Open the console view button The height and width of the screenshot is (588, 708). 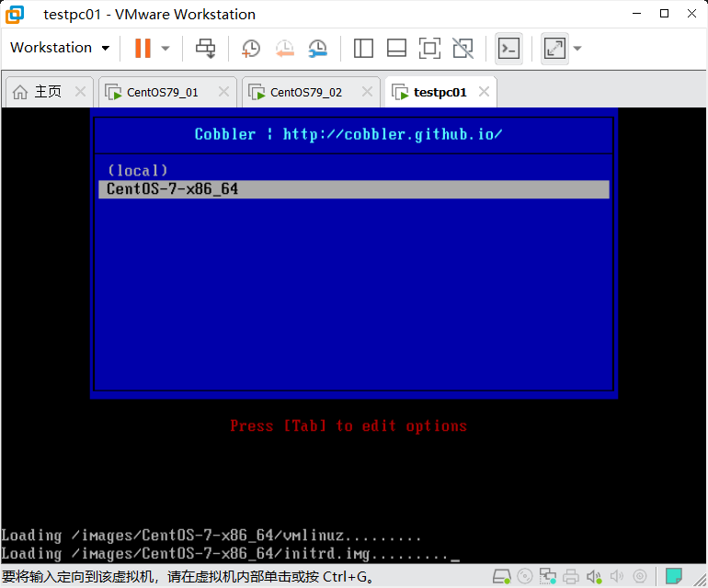click(x=508, y=48)
